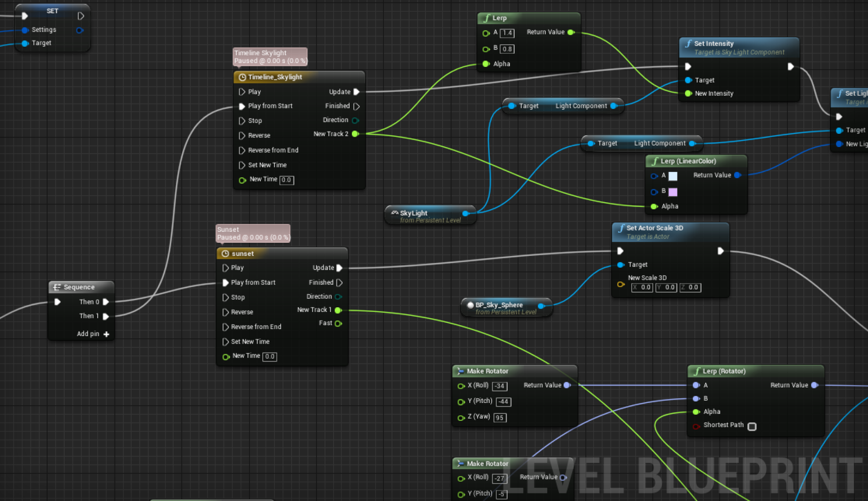The width and height of the screenshot is (868, 501).
Task: Click Timeline_Skylight Finished exec pin
Action: click(357, 106)
